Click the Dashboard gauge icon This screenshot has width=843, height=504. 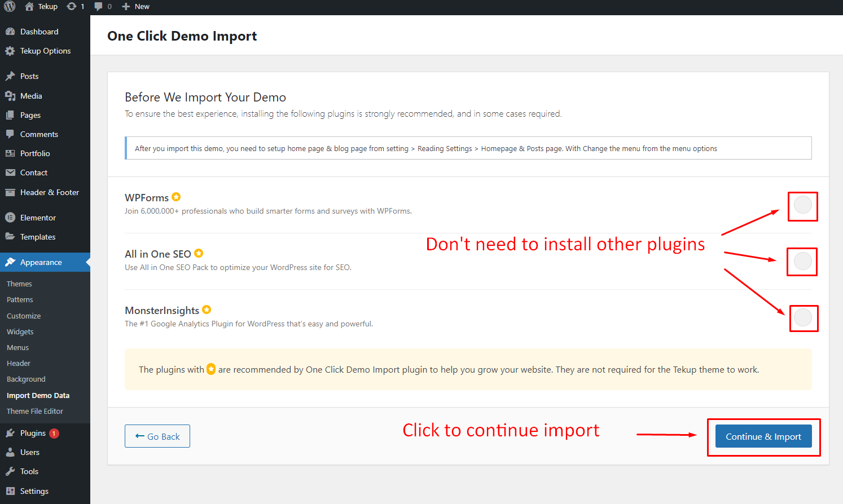click(10, 32)
